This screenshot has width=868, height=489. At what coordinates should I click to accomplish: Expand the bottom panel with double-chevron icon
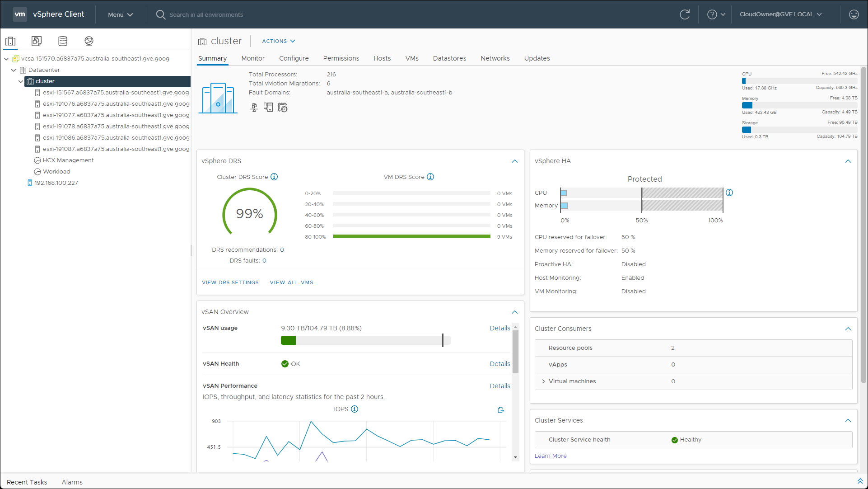click(x=860, y=481)
